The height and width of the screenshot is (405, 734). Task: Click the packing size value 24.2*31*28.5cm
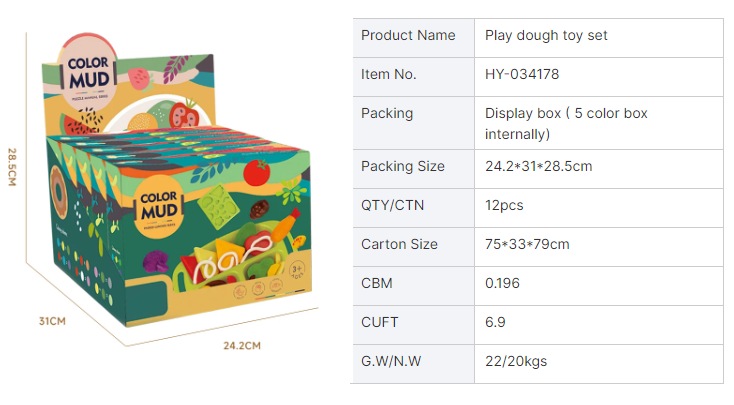(538, 166)
